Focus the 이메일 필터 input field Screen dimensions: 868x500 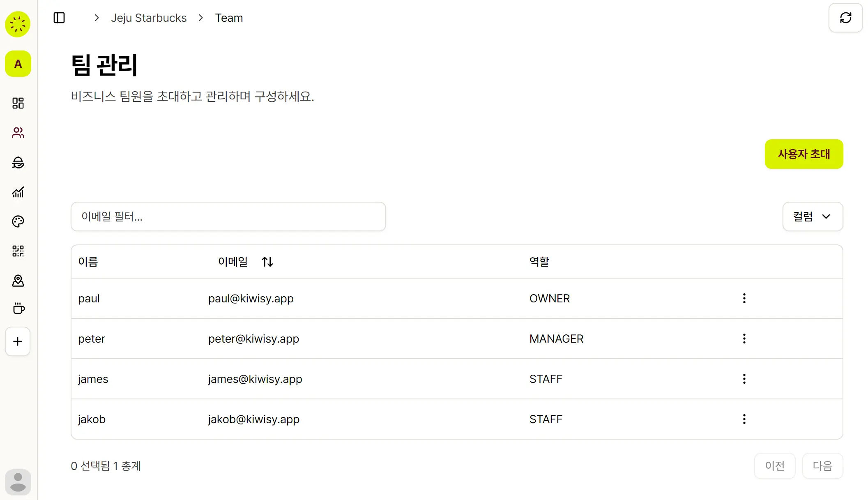pyautogui.click(x=228, y=217)
